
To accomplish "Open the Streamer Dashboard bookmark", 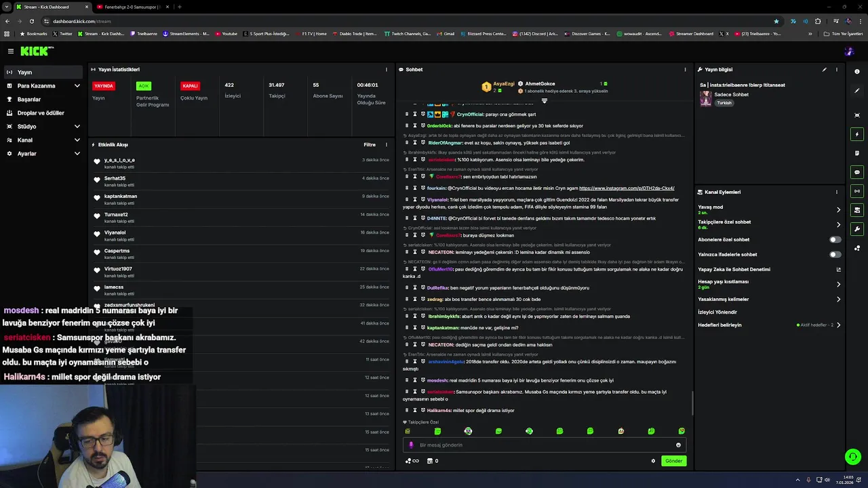I will (691, 33).
